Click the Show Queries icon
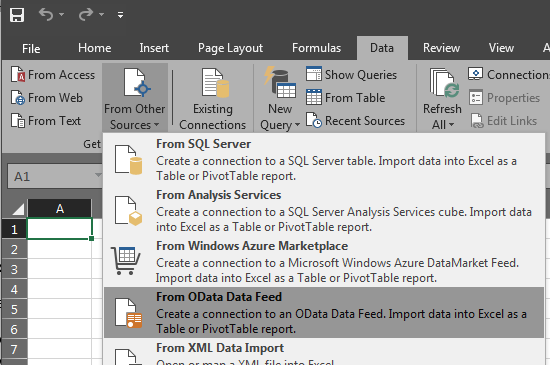The image size is (550, 365). coord(314,74)
